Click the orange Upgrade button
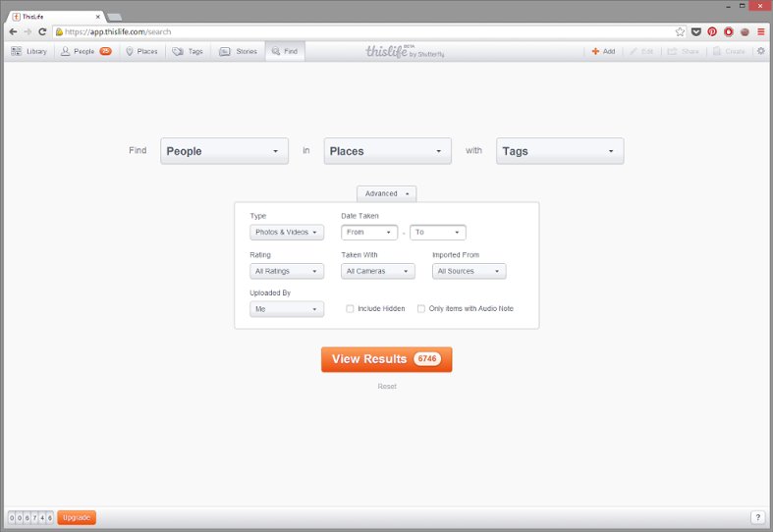This screenshot has height=532, width=773. coord(77,517)
